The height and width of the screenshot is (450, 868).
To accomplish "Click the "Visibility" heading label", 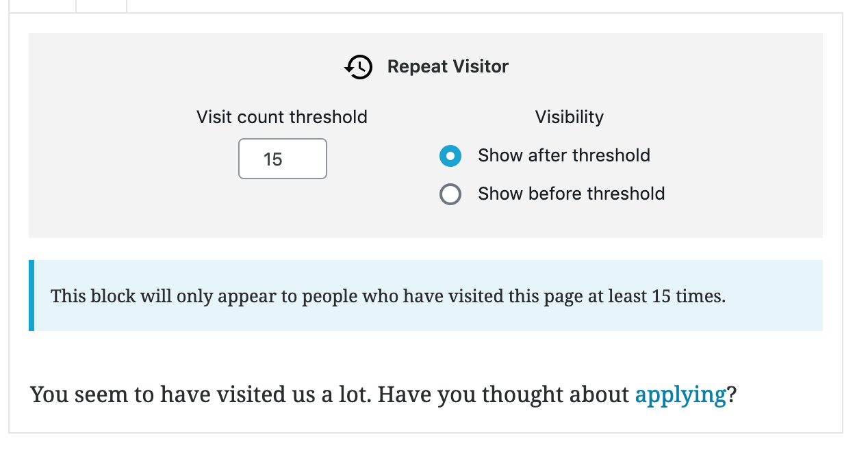I will tap(569, 117).
